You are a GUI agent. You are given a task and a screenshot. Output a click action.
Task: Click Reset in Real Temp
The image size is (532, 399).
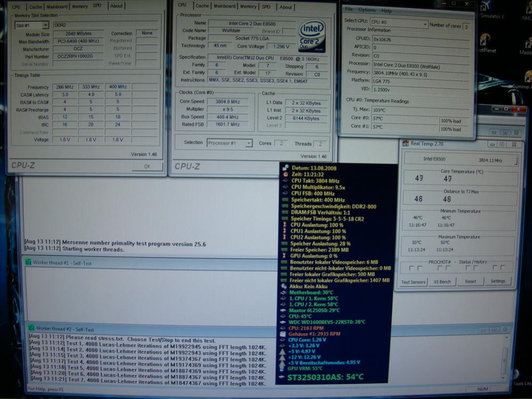click(x=470, y=281)
